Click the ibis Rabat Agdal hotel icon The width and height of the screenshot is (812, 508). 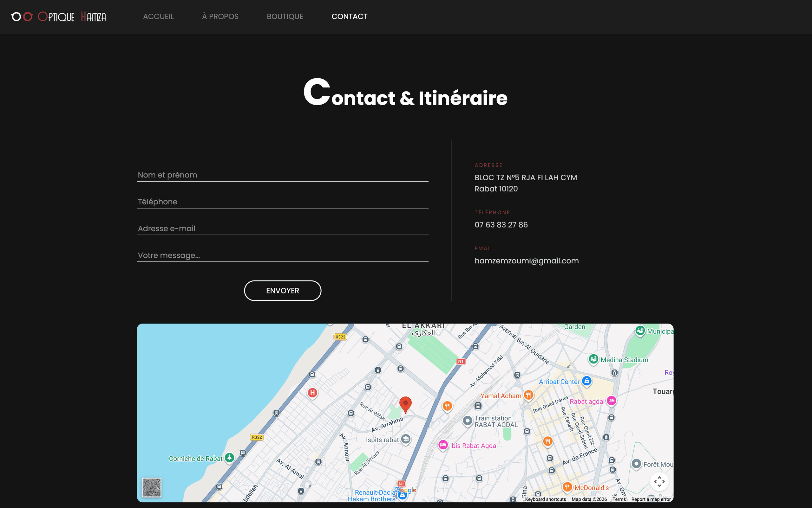pyautogui.click(x=443, y=445)
